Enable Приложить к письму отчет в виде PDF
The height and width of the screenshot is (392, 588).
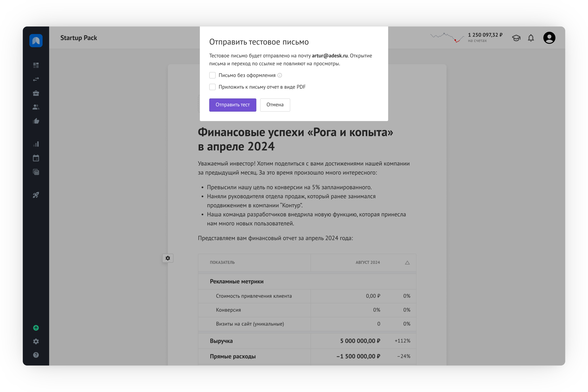[x=212, y=87]
